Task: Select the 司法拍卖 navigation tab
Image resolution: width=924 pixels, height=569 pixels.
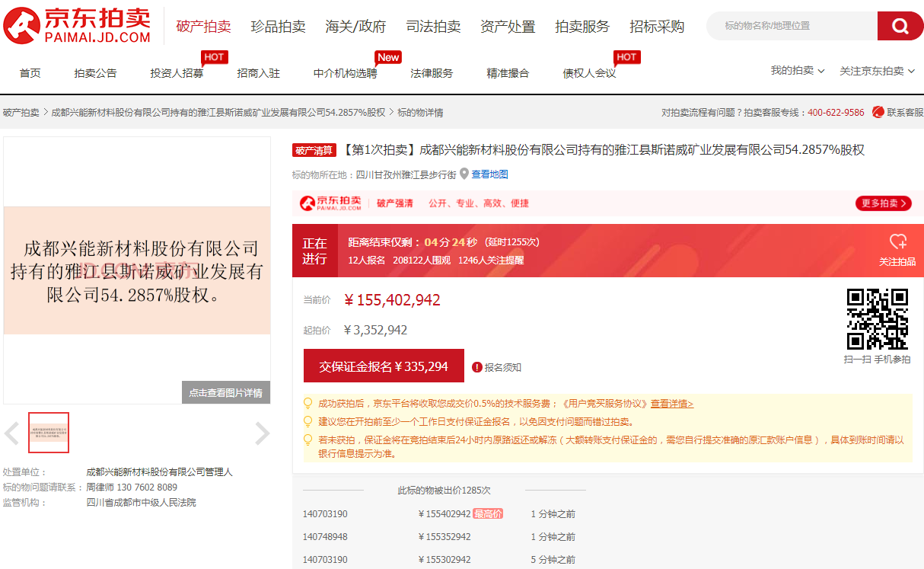Action: [x=432, y=25]
